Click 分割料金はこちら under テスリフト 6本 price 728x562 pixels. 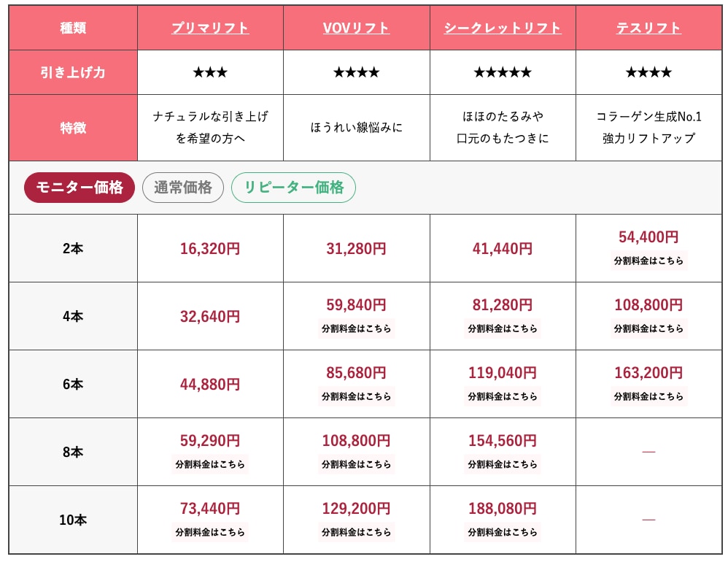(648, 396)
